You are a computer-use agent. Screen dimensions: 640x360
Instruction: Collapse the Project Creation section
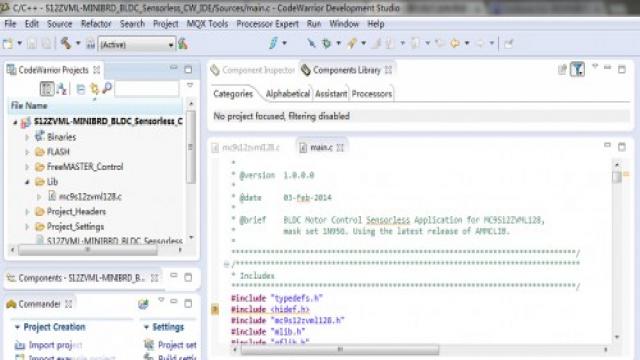17,327
